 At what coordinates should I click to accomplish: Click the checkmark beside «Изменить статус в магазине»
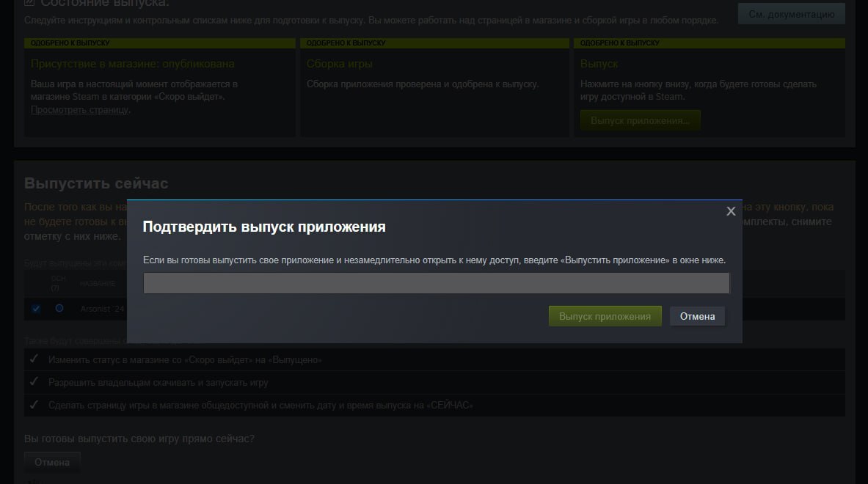click(34, 359)
